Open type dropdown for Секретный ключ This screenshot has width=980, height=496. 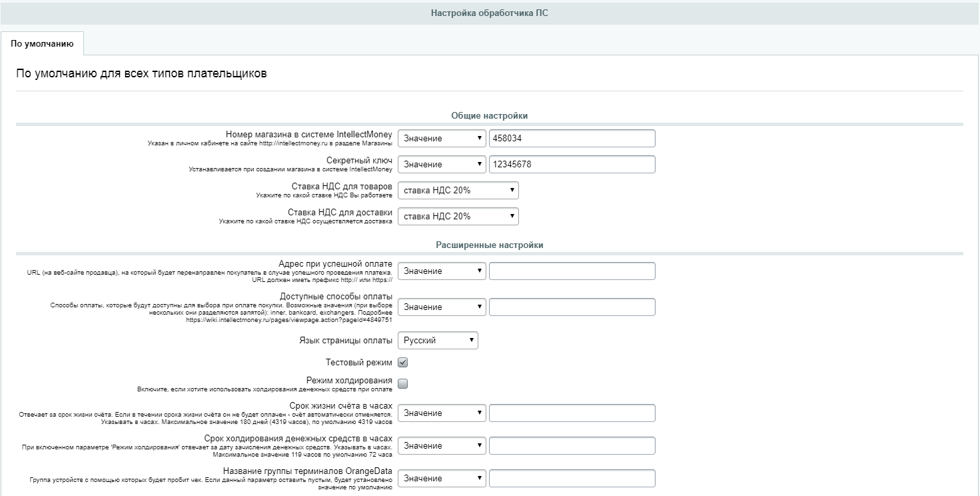point(442,164)
